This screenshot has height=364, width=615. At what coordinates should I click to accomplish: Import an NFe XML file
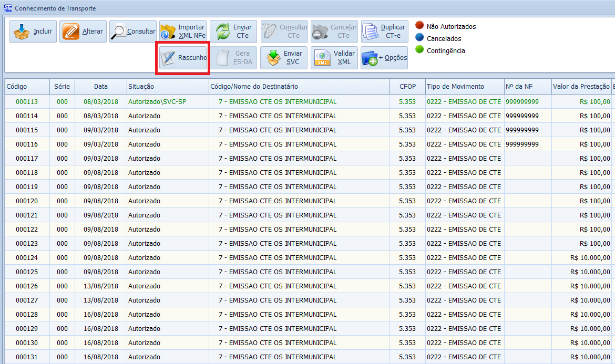tap(183, 32)
